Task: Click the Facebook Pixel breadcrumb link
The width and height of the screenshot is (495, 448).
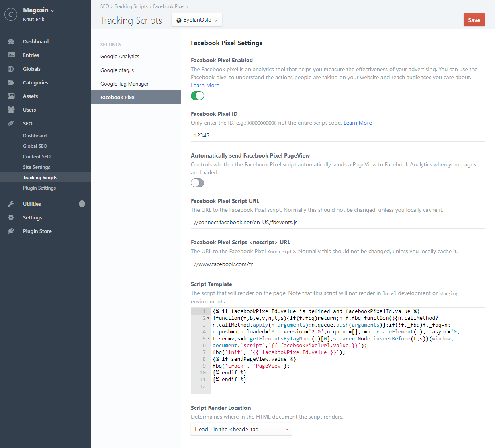Action: tap(169, 6)
